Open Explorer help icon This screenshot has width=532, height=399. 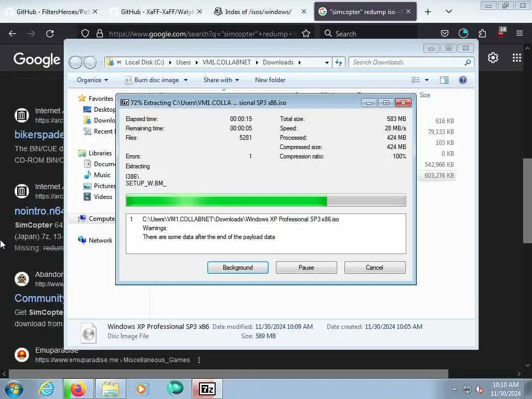462,80
